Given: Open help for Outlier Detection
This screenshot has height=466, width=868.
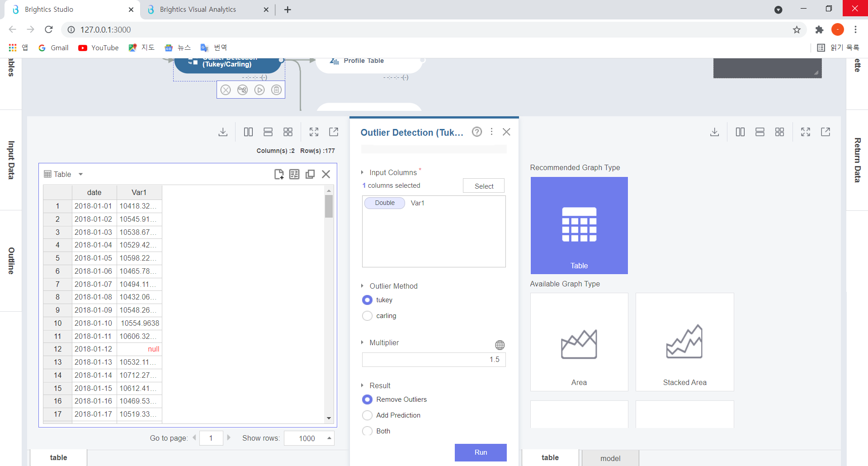Looking at the screenshot, I should (477, 132).
